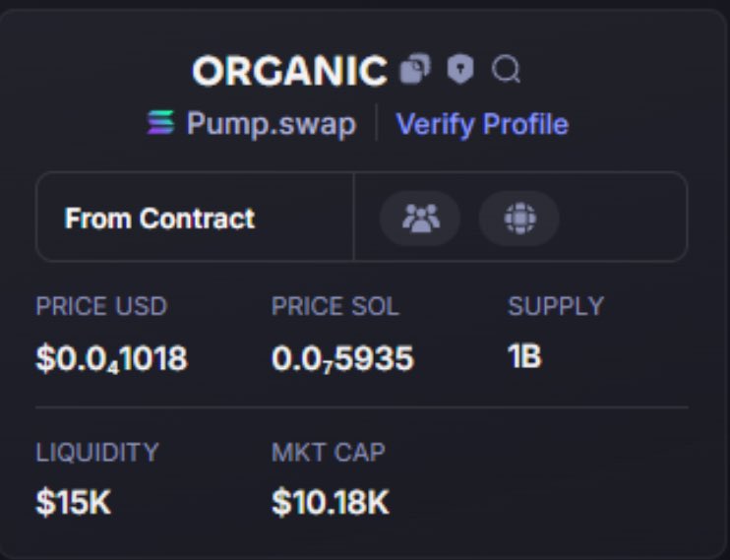This screenshot has width=730, height=560.
Task: Copy the ORGANIC token address icon
Action: click(415, 70)
